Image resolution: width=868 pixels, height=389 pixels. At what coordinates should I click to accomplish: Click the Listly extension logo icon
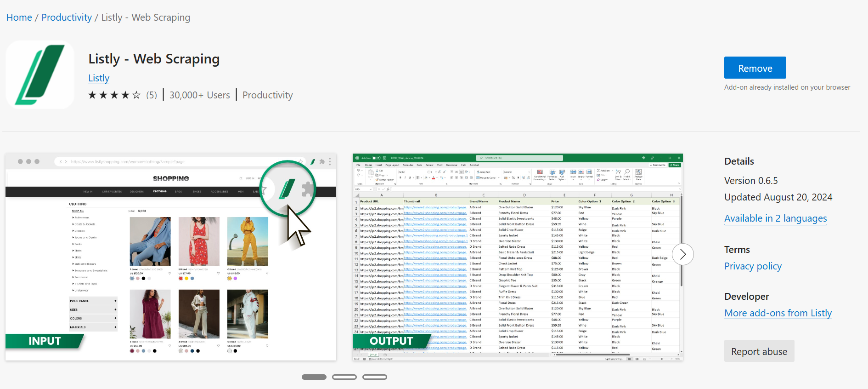coord(40,74)
